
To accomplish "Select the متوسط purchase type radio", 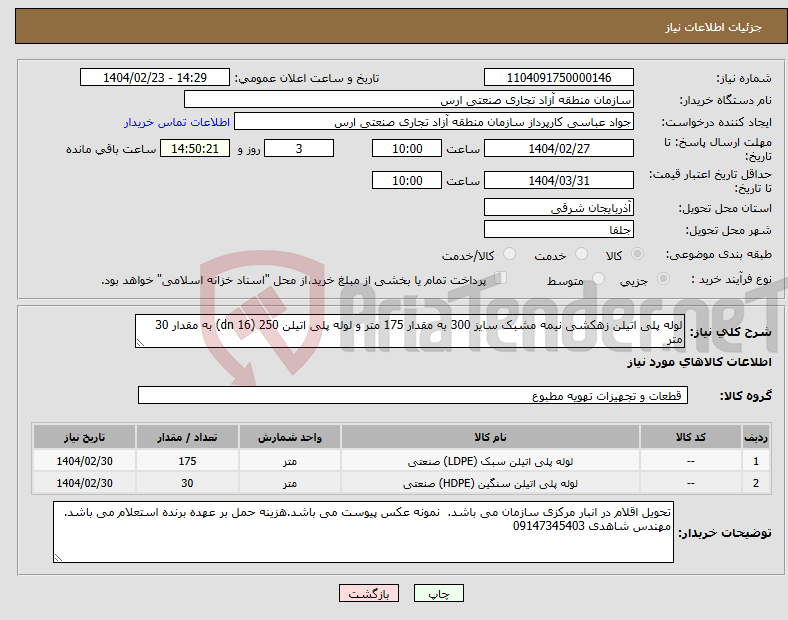I will (598, 279).
